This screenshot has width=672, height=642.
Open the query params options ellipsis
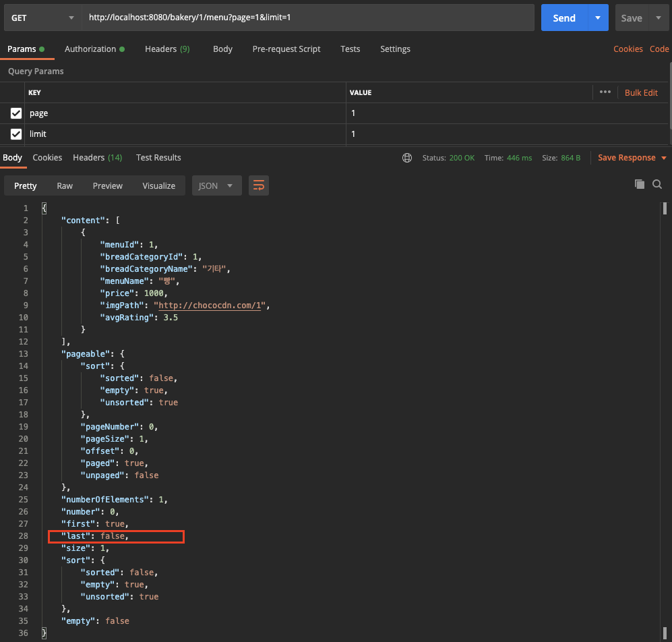point(605,92)
